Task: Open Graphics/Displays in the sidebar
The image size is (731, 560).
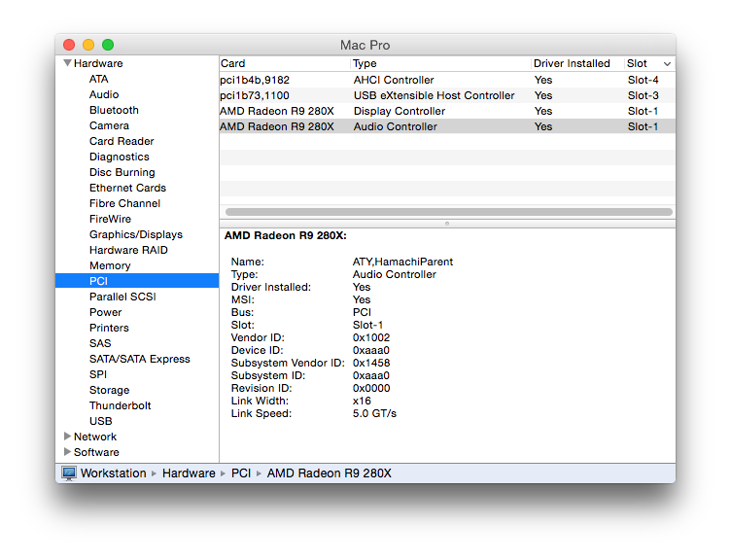Action: click(136, 234)
